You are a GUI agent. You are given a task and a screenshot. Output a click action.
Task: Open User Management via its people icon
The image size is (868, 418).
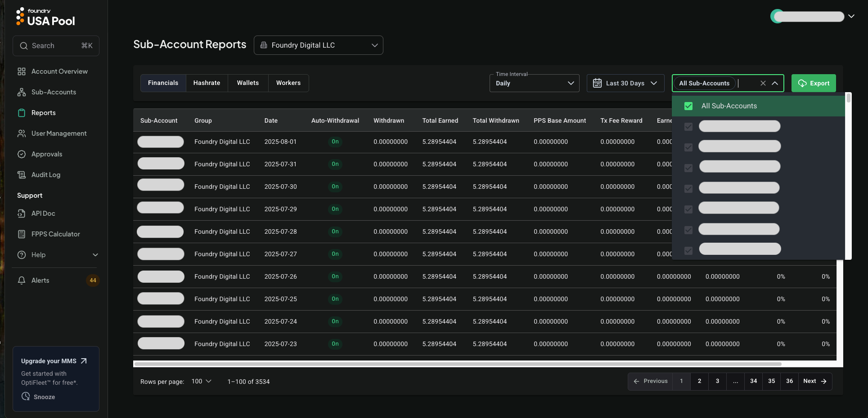click(x=21, y=133)
